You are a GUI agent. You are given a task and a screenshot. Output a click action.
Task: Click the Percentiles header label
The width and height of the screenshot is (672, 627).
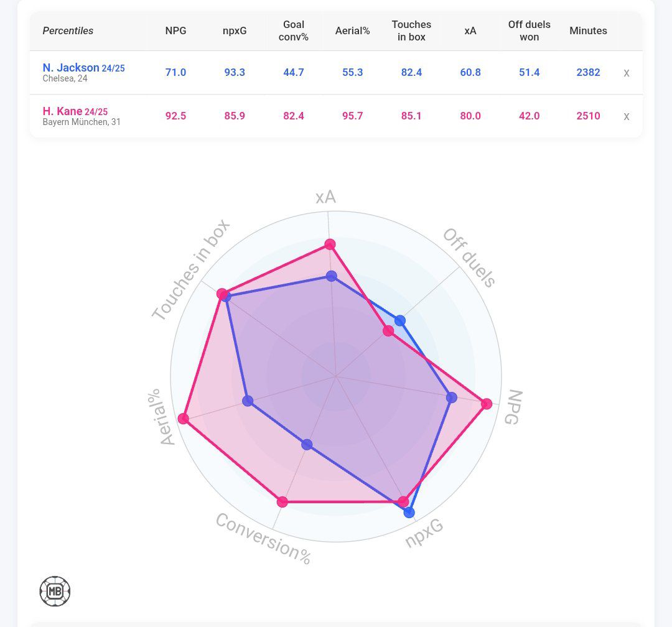pyautogui.click(x=68, y=30)
